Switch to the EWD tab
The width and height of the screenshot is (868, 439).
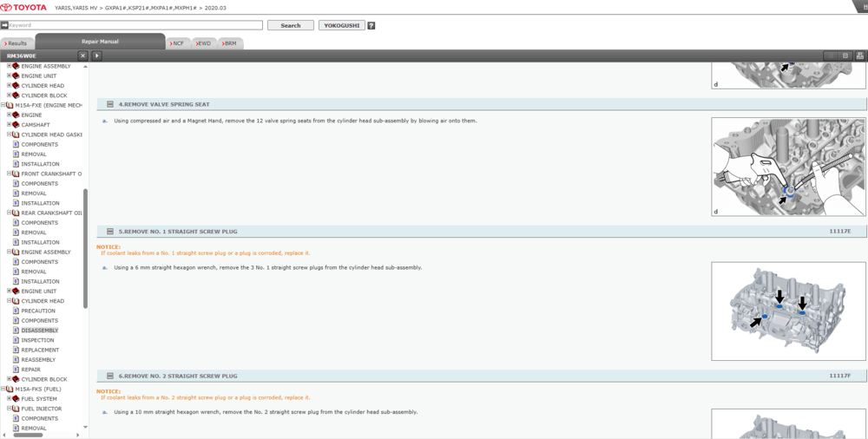204,43
